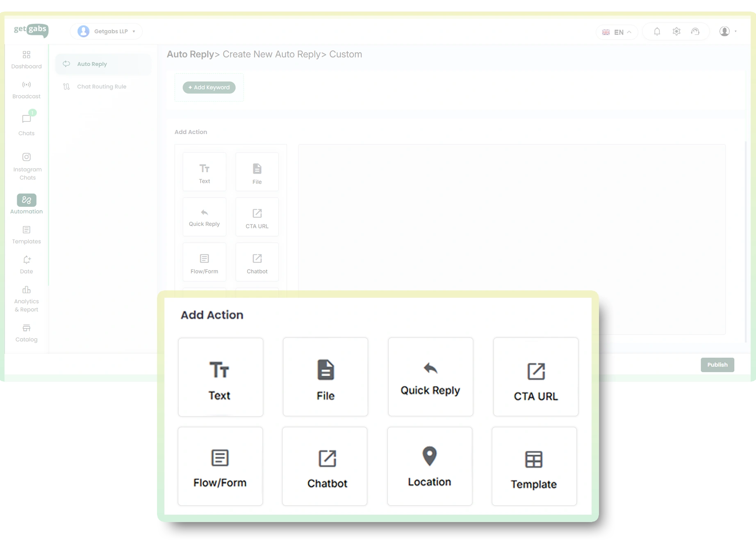This screenshot has width=756, height=552.
Task: Expand the Getgabs LLP account dropdown
Action: [x=107, y=32]
